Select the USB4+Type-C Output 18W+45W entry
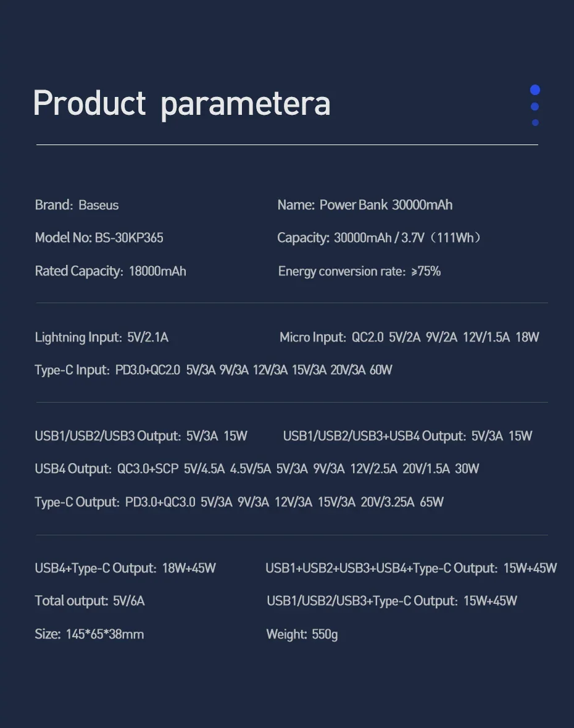Image resolution: width=574 pixels, height=728 pixels. [x=125, y=568]
